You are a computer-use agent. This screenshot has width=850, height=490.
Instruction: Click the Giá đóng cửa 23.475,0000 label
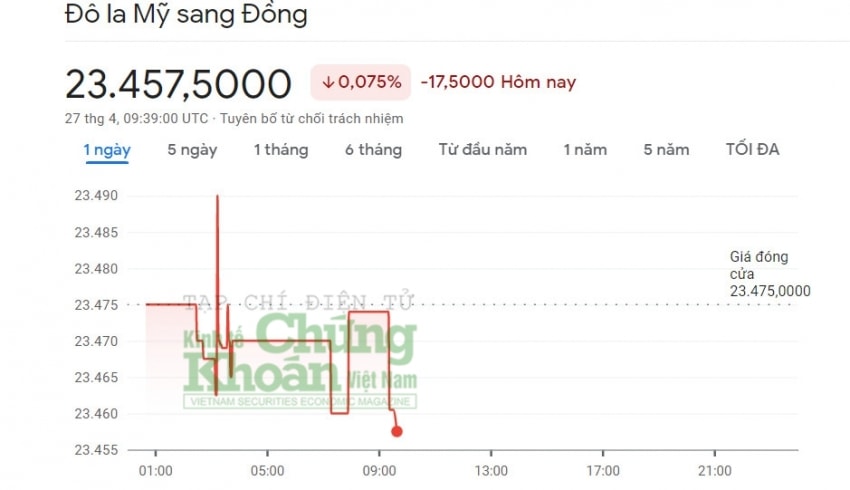click(x=770, y=274)
